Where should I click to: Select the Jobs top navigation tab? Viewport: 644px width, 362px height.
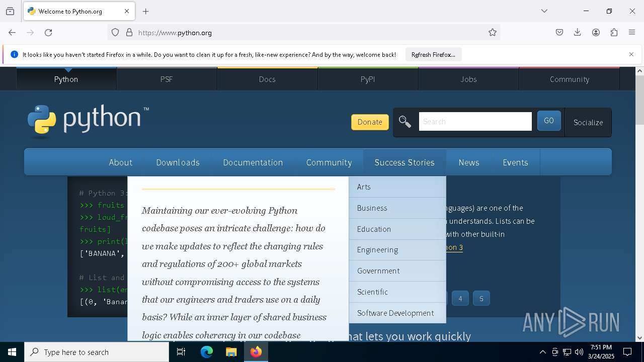468,79
